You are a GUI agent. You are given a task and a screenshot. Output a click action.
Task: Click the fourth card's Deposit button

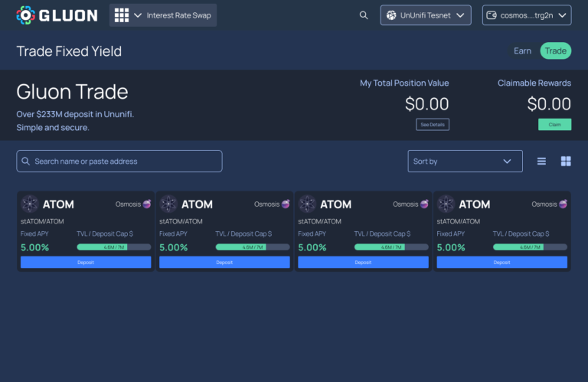502,262
